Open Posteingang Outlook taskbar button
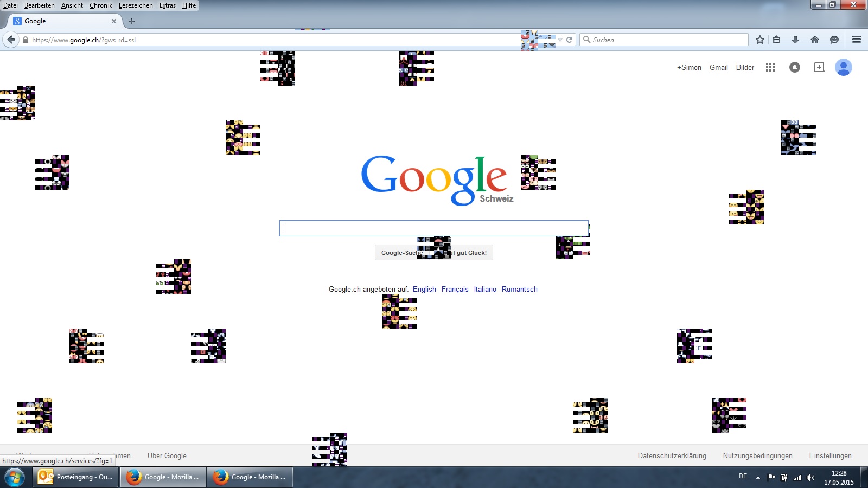Viewport: 868px width, 488px height. (x=75, y=477)
